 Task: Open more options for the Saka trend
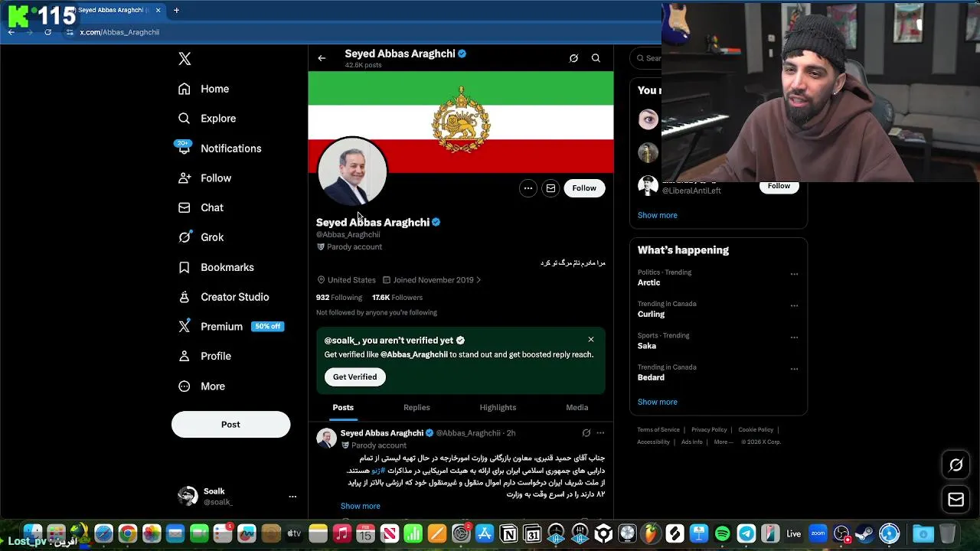point(794,337)
